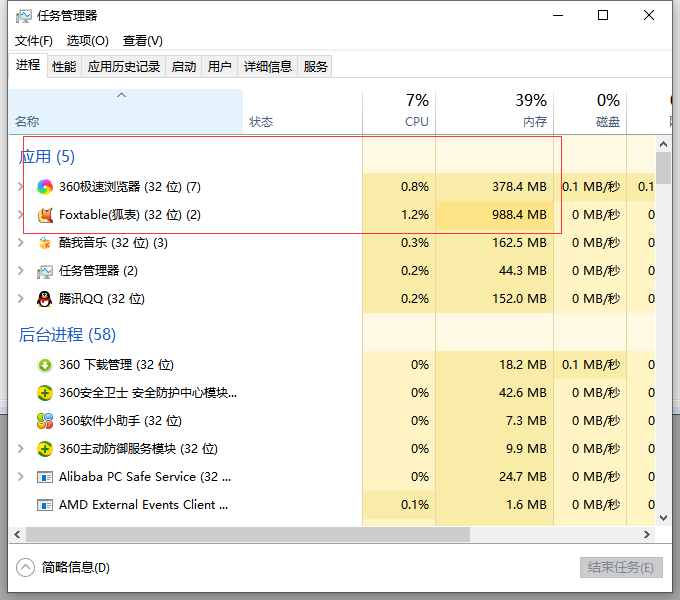Collapse to 简略信息 using the arrow icon

pyautogui.click(x=25, y=567)
